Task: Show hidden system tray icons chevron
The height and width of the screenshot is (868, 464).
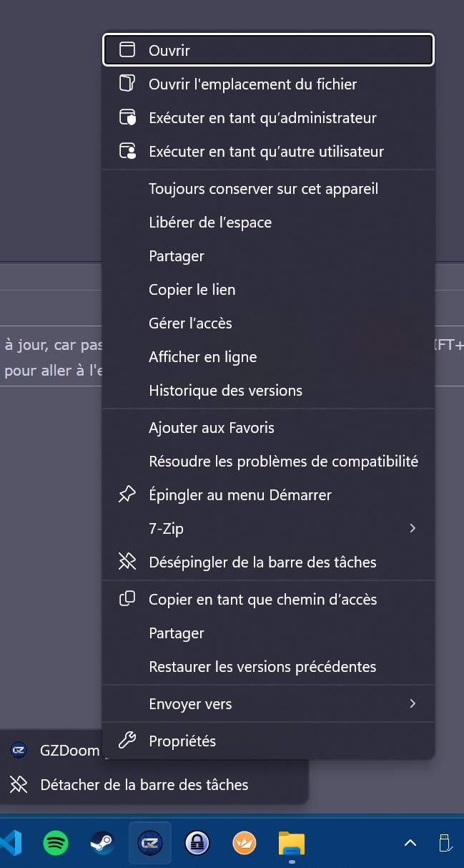Action: tap(410, 843)
